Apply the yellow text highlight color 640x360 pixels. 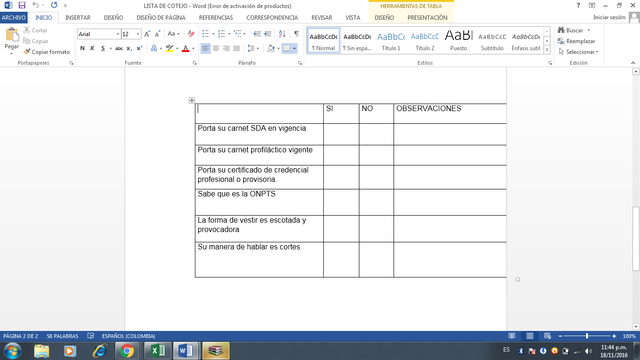click(169, 48)
